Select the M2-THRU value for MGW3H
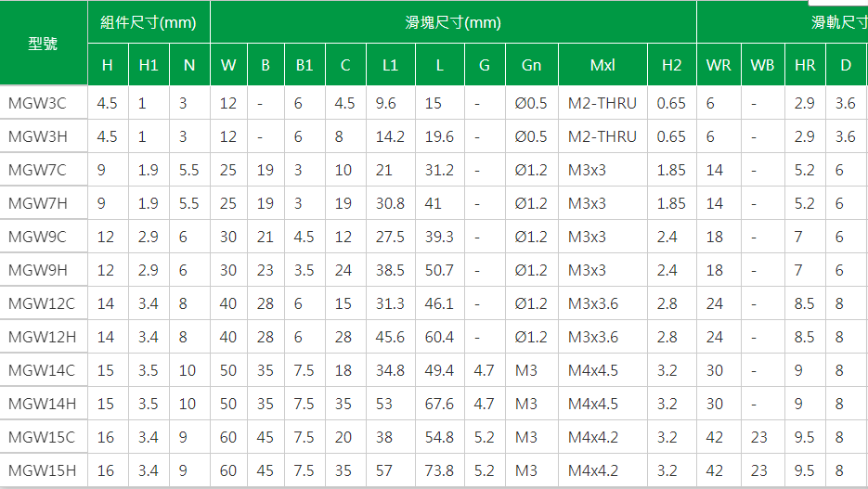Screen dimensions: 868x489 [602, 136]
